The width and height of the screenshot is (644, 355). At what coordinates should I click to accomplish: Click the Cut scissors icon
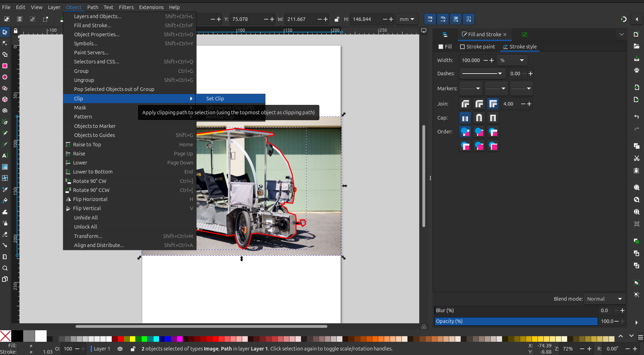(636, 158)
